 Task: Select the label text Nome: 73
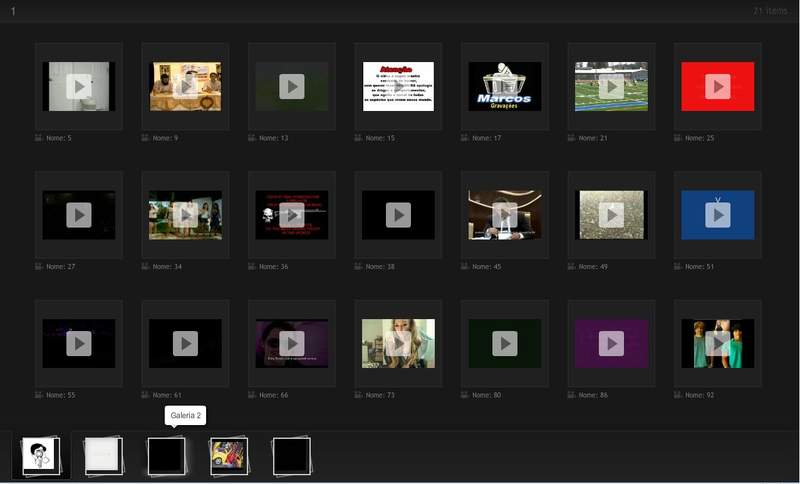coord(380,395)
